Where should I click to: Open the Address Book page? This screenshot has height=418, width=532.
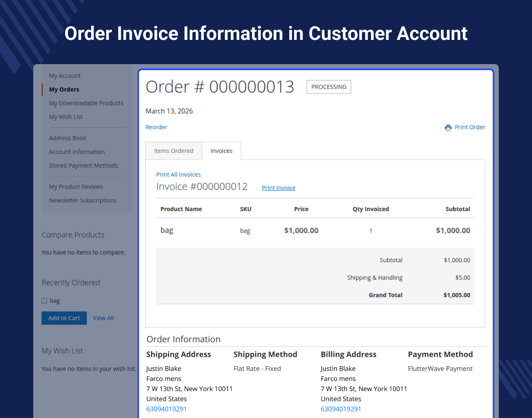67,138
